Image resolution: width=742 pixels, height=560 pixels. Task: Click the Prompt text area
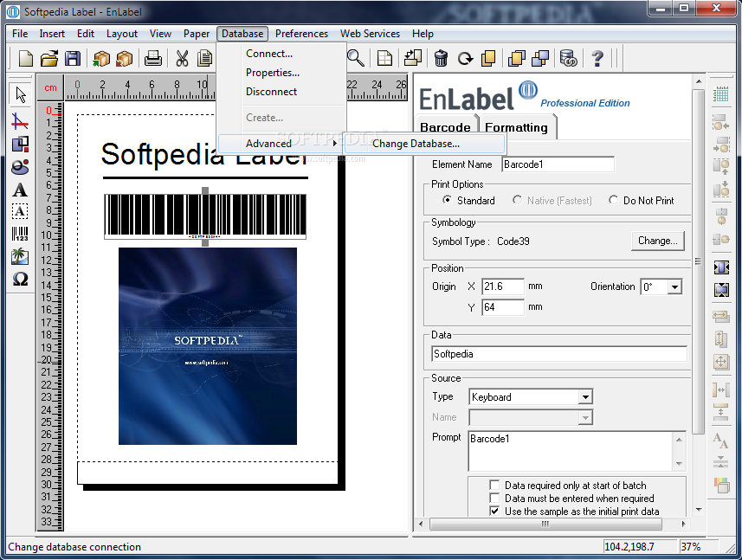click(x=571, y=451)
